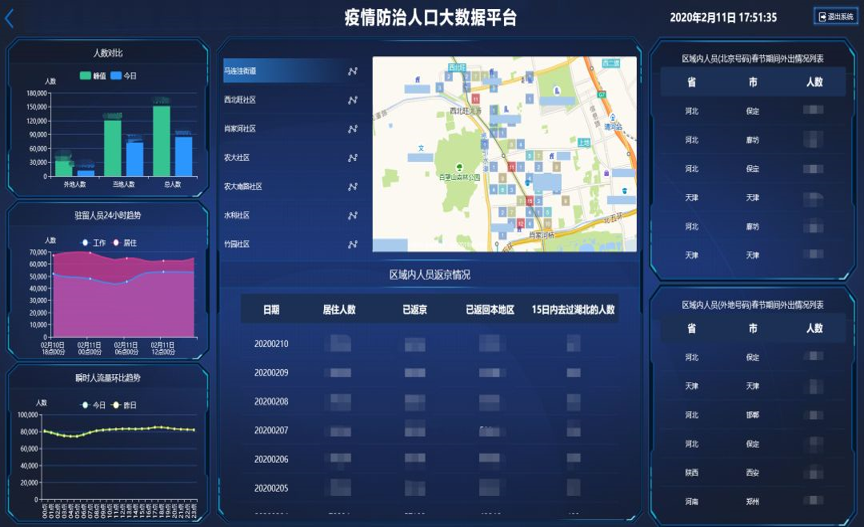Click the route icon beside 农大社区
The width and height of the screenshot is (864, 527).
point(352,158)
